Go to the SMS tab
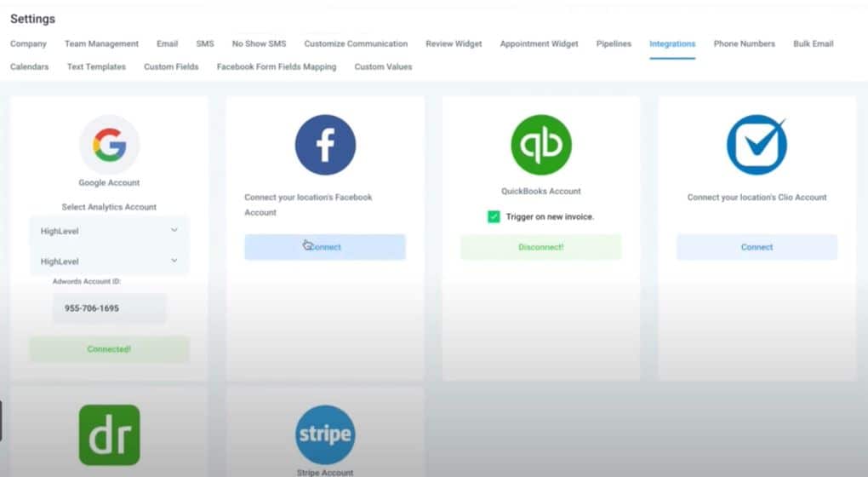The height and width of the screenshot is (477, 868). [x=205, y=43]
